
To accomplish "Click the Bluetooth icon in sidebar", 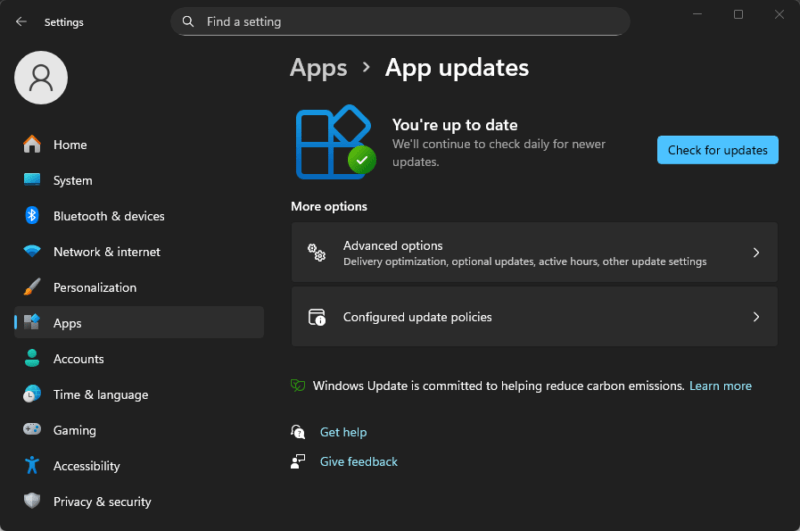I will [32, 216].
